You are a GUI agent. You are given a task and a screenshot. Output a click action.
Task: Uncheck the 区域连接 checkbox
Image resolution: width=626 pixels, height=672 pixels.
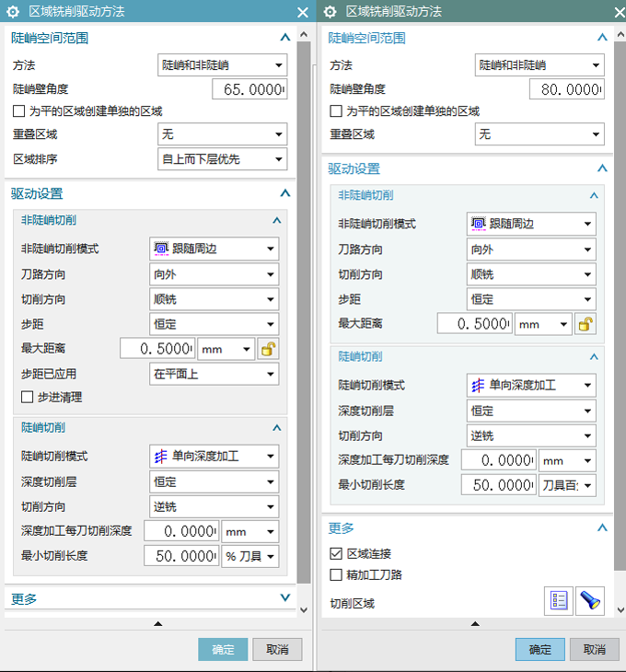pos(336,554)
